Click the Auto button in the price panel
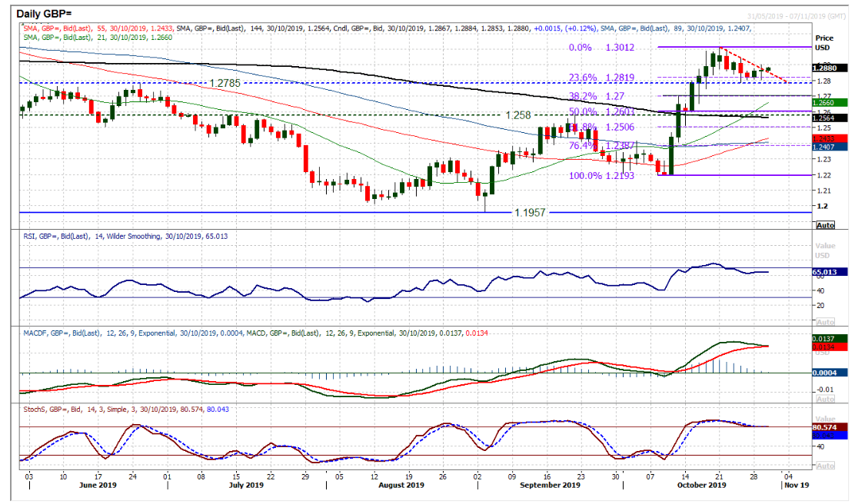Image resolution: width=865 pixels, height=504 pixels. coord(825,225)
